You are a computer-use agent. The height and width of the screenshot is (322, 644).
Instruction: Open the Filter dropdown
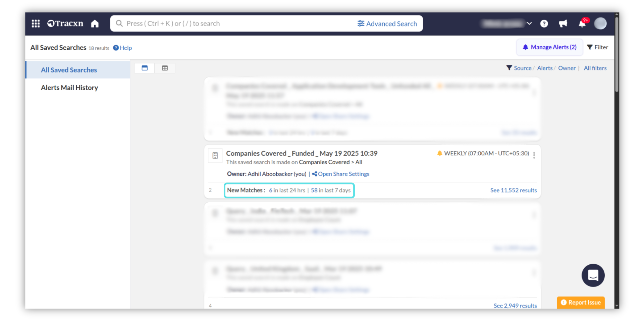coord(597,47)
